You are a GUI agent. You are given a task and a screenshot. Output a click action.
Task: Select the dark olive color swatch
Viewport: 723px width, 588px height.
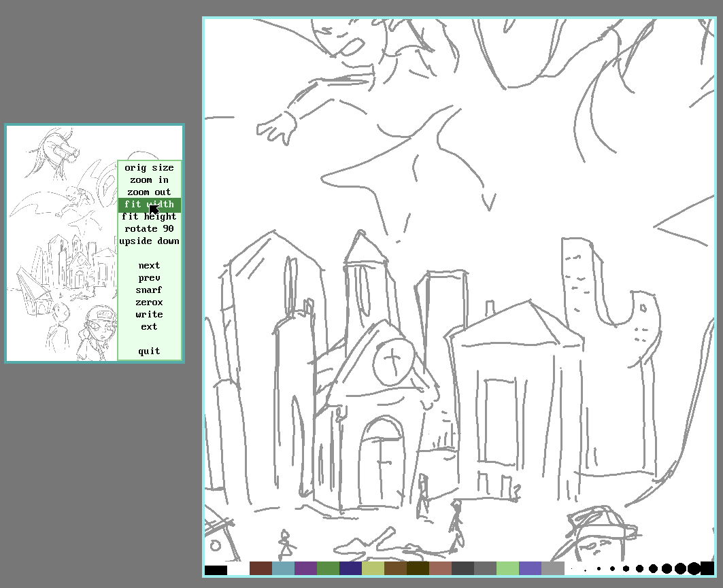pyautogui.click(x=418, y=569)
